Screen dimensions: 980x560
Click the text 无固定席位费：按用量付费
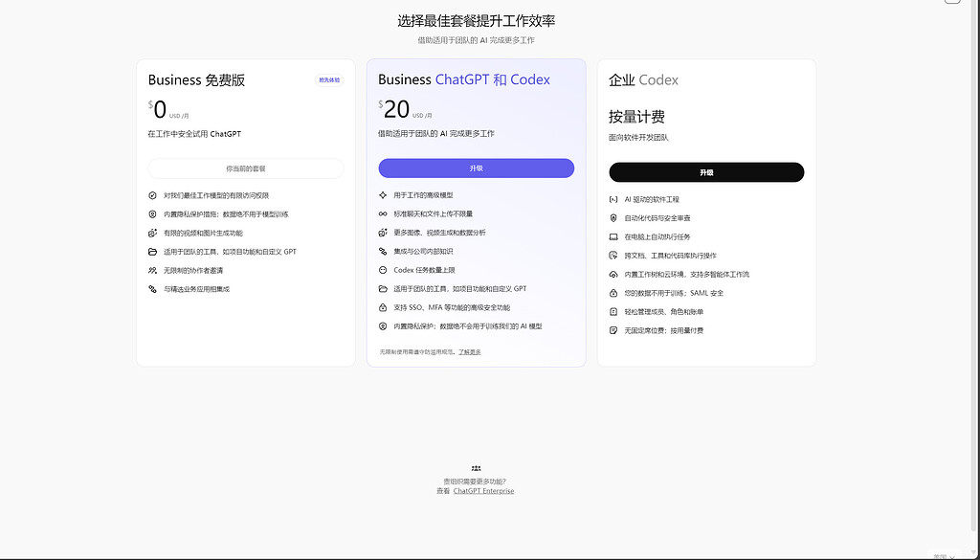664,330
